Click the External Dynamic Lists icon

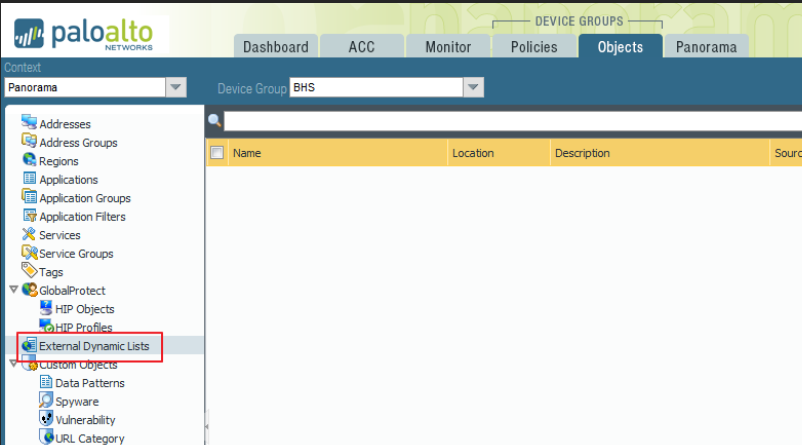point(29,345)
